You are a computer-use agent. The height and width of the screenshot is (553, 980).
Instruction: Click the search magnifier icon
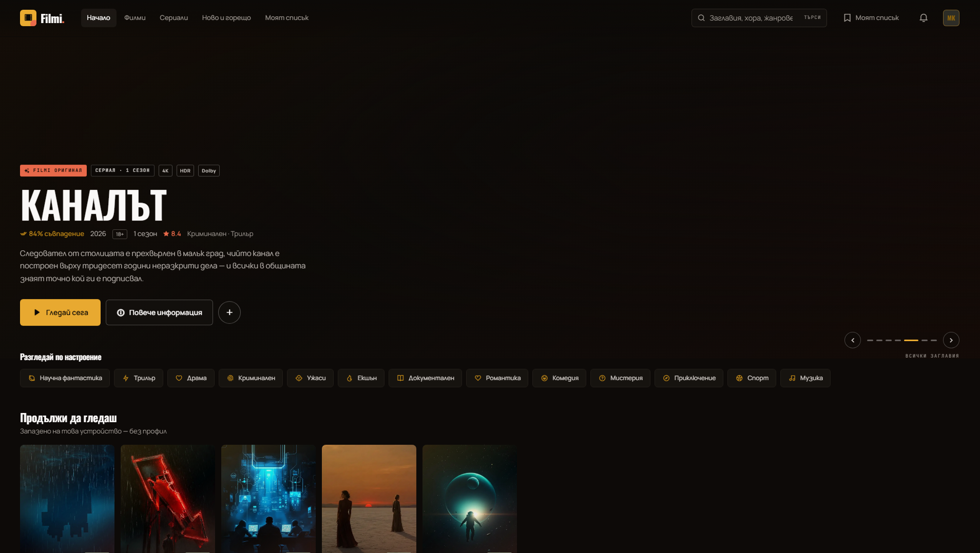(701, 18)
